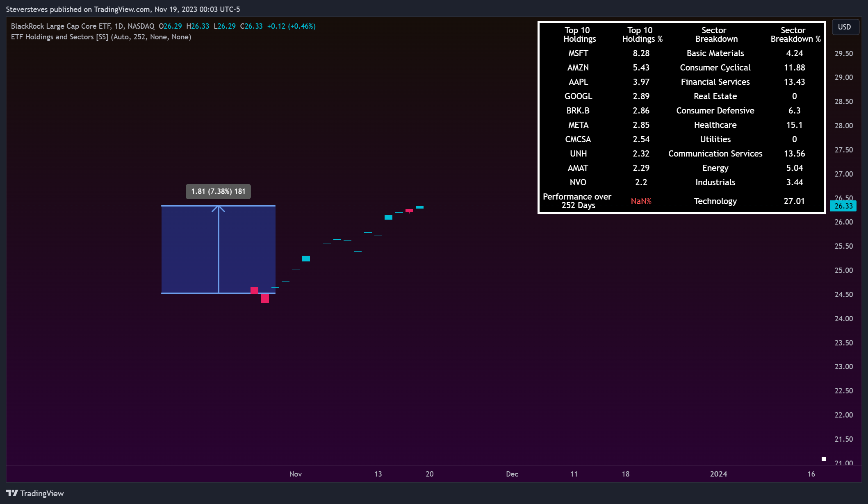Click the NaN% performance value

coord(641,201)
